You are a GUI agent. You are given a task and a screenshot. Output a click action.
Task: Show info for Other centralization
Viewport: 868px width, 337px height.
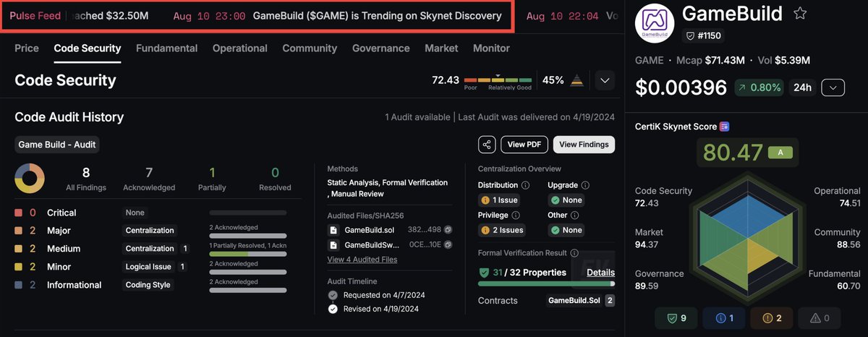[x=574, y=215]
